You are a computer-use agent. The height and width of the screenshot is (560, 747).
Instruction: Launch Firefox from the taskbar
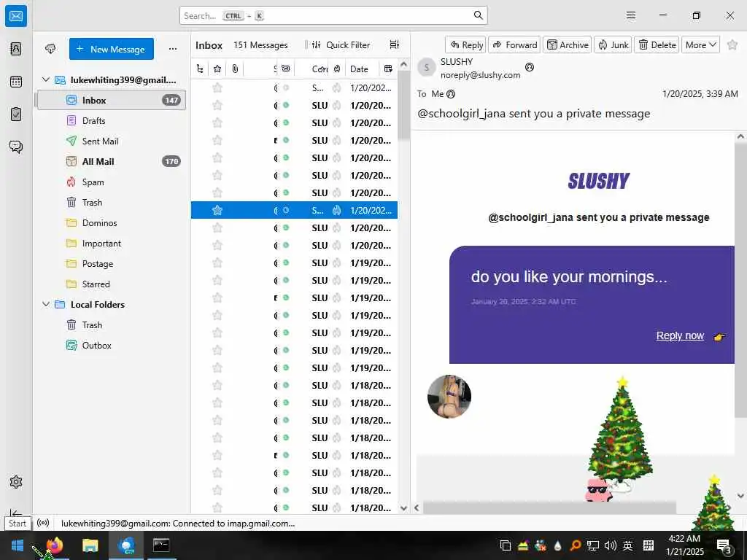click(54, 545)
